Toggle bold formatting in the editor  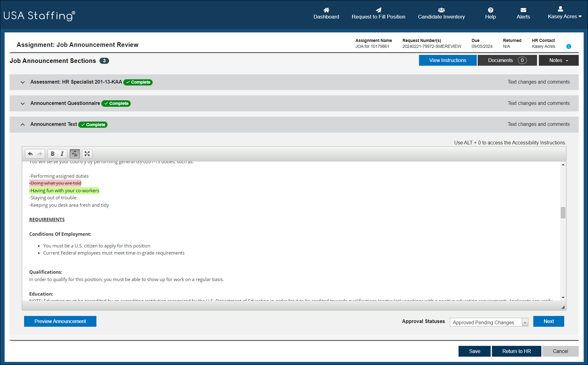tap(52, 154)
